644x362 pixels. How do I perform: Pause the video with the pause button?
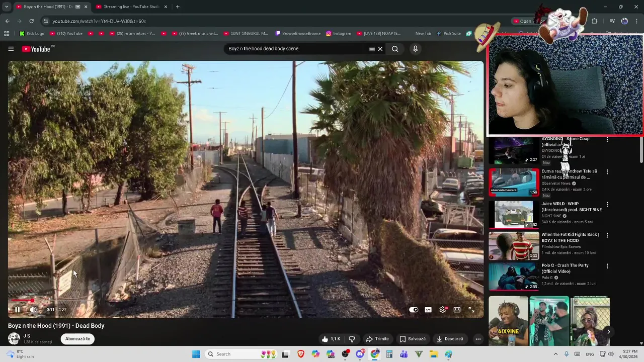[17, 310]
